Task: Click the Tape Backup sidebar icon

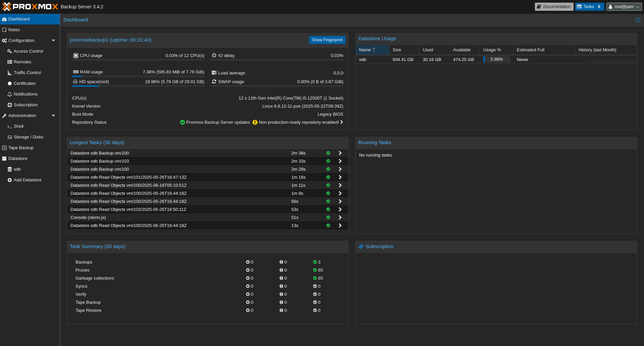Action: point(4,148)
